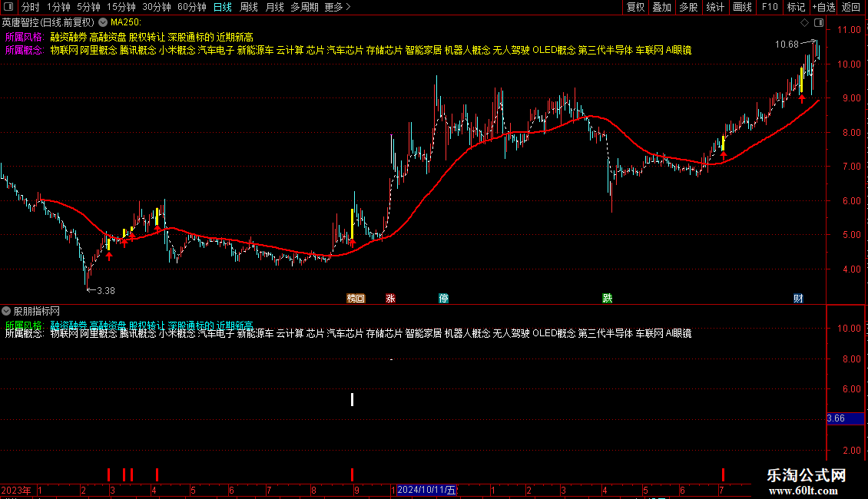
Task: Open the 画线 drawing tools
Action: click(x=742, y=7)
